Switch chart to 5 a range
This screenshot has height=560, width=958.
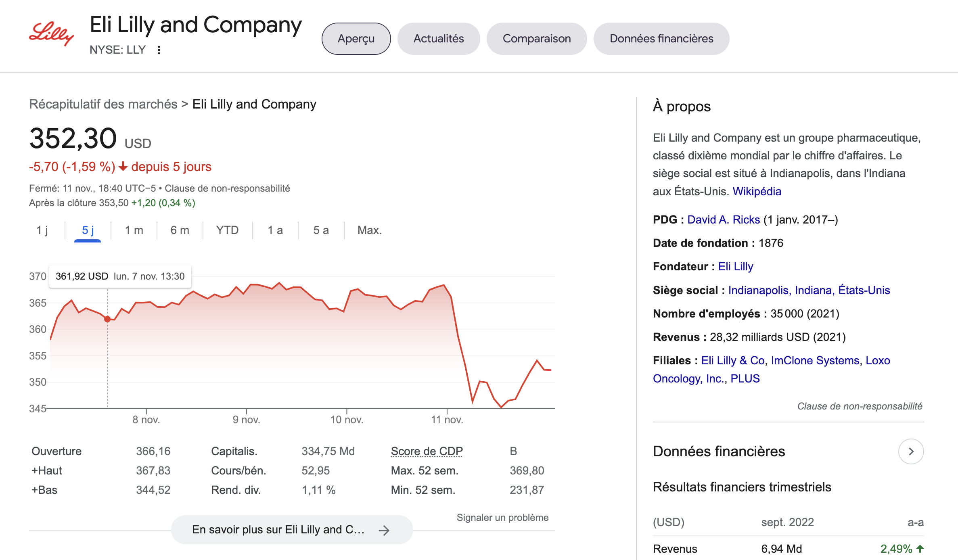[x=321, y=230]
